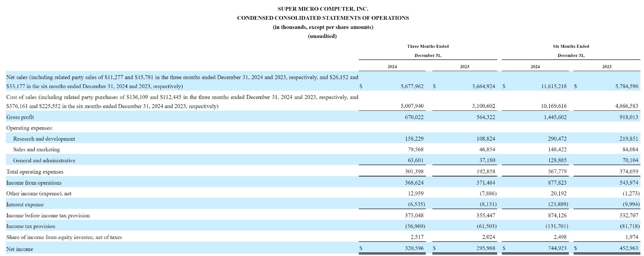Screen dimensions: 644x256
Task: Click the 11,615,218 six-month net sales value
Action: coord(554,86)
